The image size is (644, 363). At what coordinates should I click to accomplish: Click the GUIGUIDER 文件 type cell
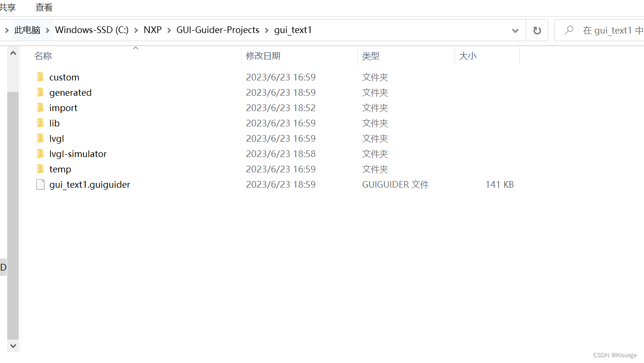pos(396,184)
